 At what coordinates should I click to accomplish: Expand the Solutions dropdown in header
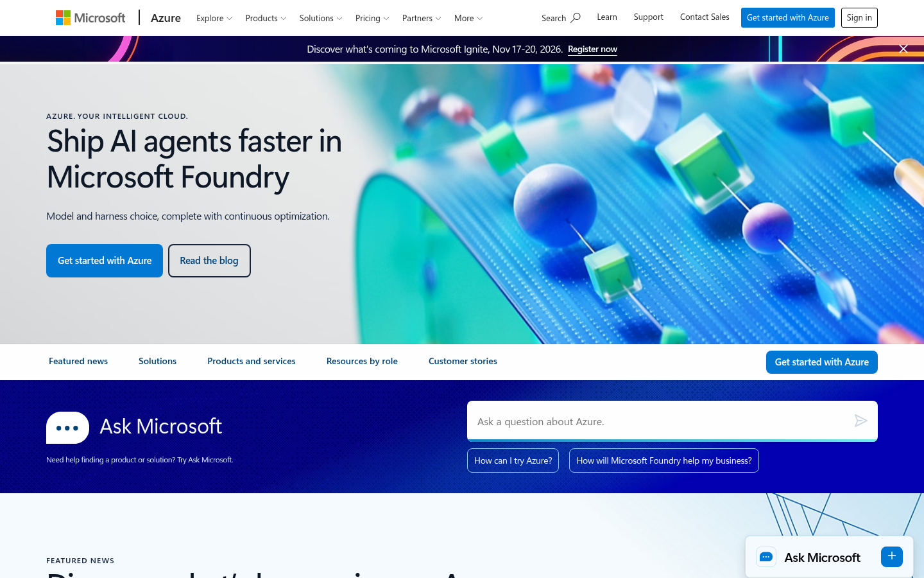point(321,18)
